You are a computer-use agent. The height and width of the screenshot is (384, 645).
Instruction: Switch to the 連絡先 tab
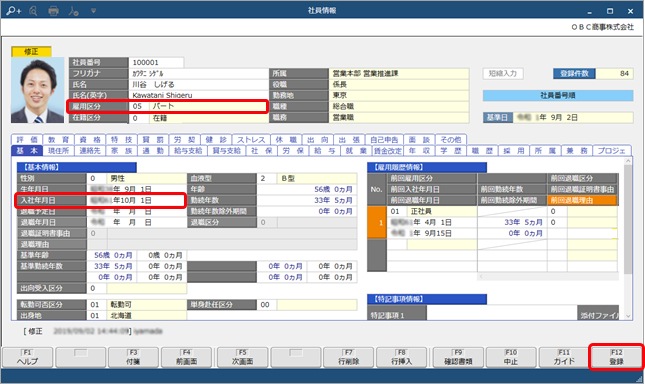(x=90, y=151)
